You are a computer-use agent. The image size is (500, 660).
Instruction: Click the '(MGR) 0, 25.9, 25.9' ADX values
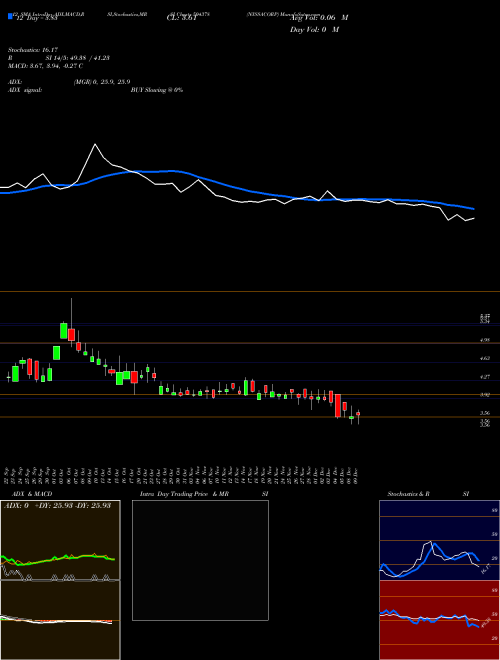click(101, 82)
